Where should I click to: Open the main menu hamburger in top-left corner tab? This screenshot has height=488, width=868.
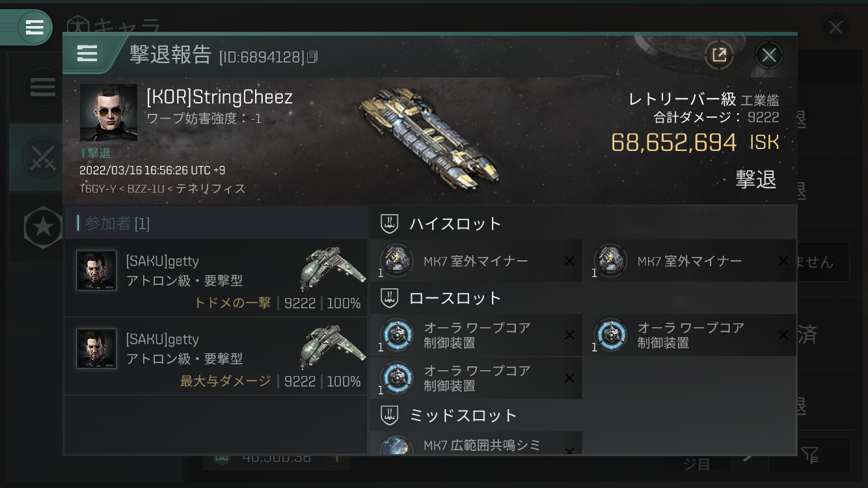tap(34, 27)
